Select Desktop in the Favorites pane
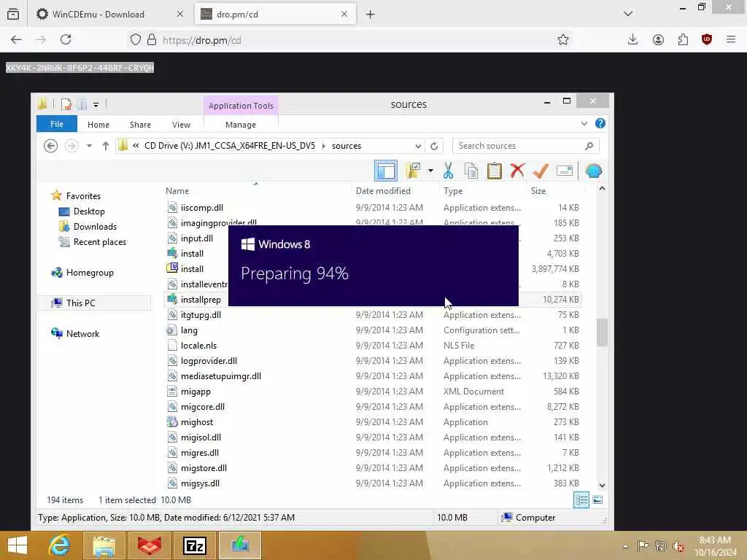Image resolution: width=747 pixels, height=560 pixels. coord(88,211)
